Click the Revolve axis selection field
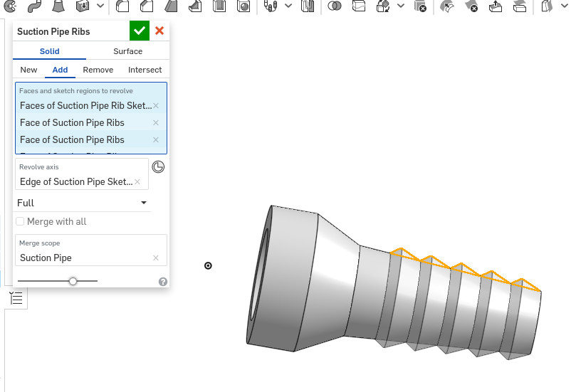The width and height of the screenshot is (571, 392). (82, 174)
